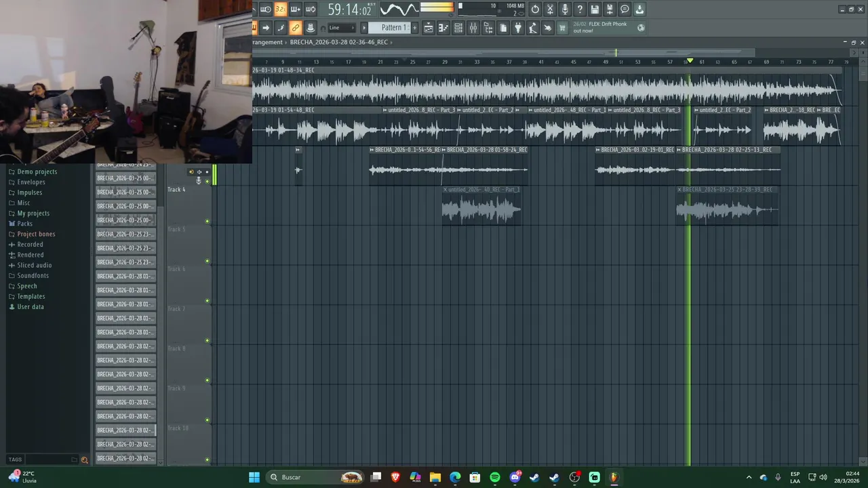Open the project info speech bubble icon

(625, 9)
